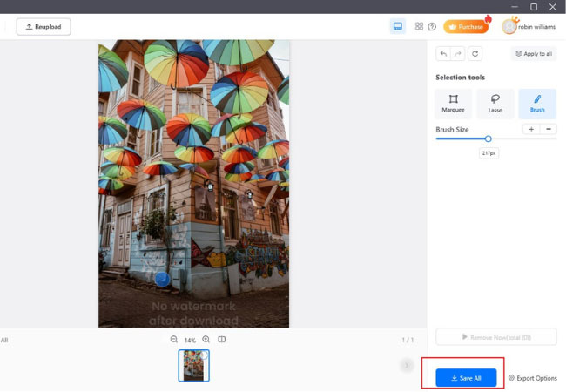Click the Brush Size slider handle

[x=488, y=139]
